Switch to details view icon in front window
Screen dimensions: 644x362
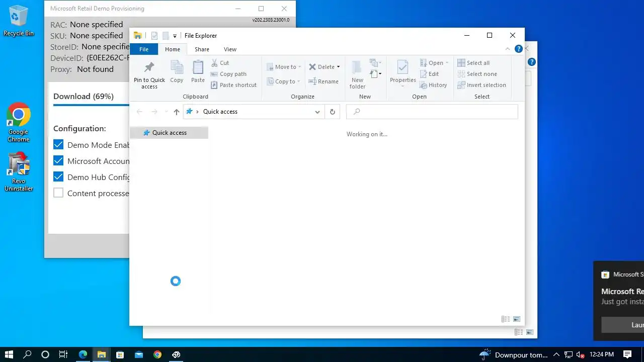pos(506,319)
